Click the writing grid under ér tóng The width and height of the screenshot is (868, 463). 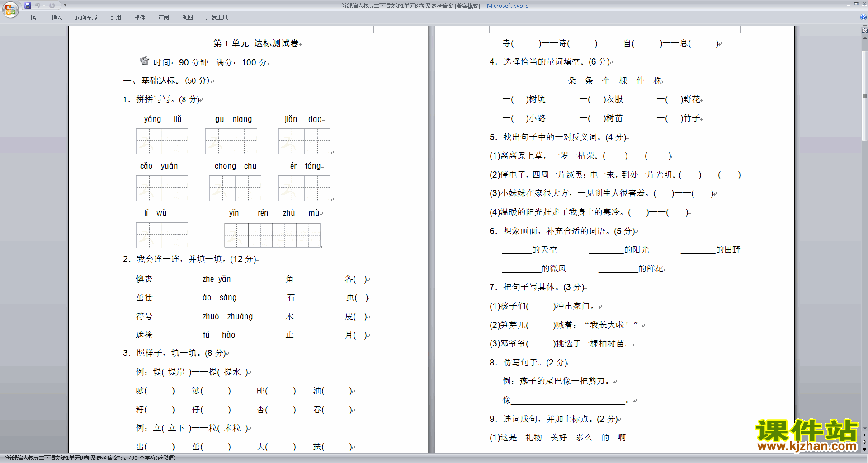click(x=304, y=188)
